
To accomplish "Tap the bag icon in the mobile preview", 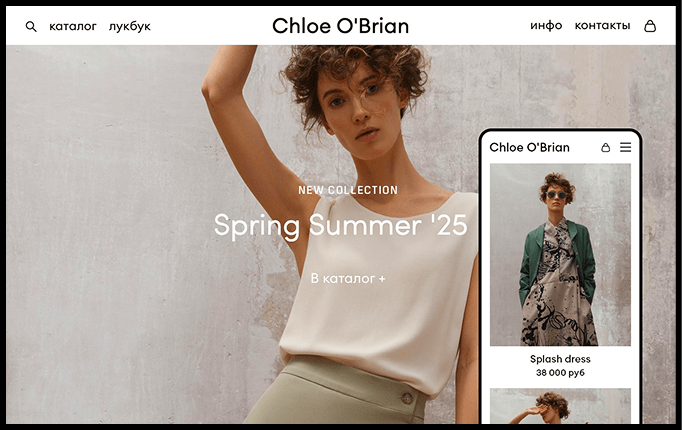I will (x=605, y=147).
